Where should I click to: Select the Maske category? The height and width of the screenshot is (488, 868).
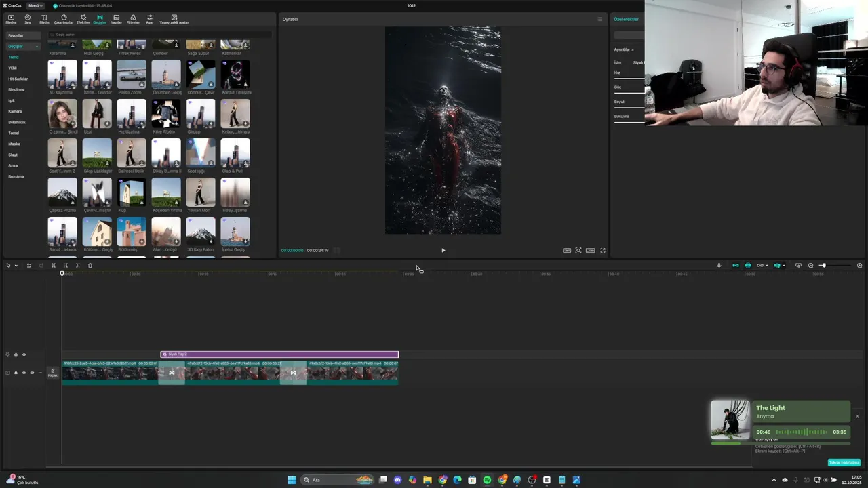click(14, 144)
